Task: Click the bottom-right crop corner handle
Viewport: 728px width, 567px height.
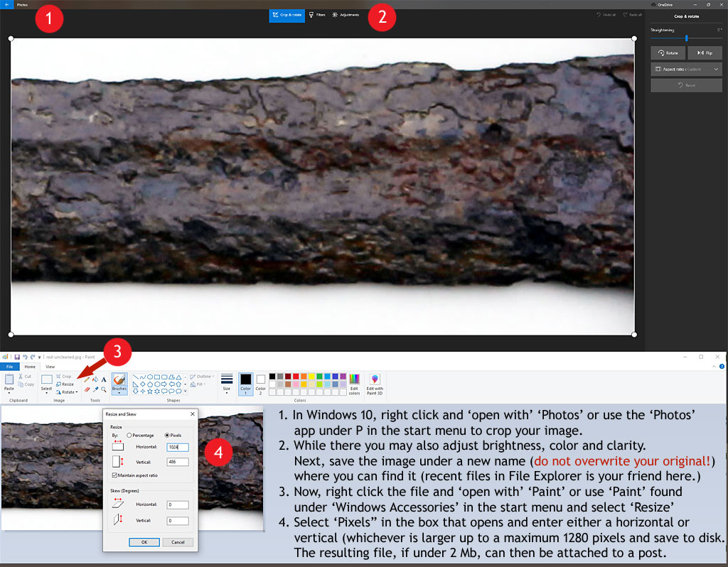Action: 634,335
